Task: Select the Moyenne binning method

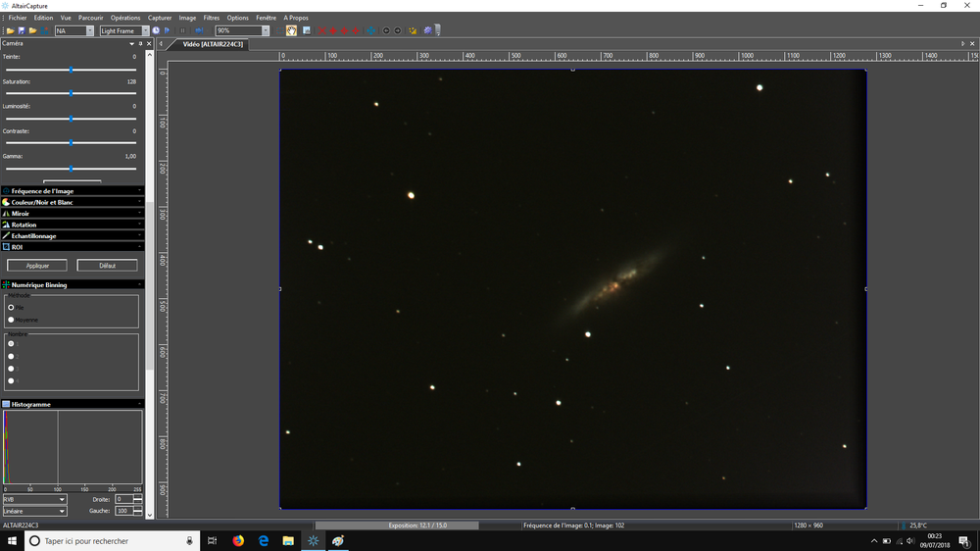Action: (11, 320)
